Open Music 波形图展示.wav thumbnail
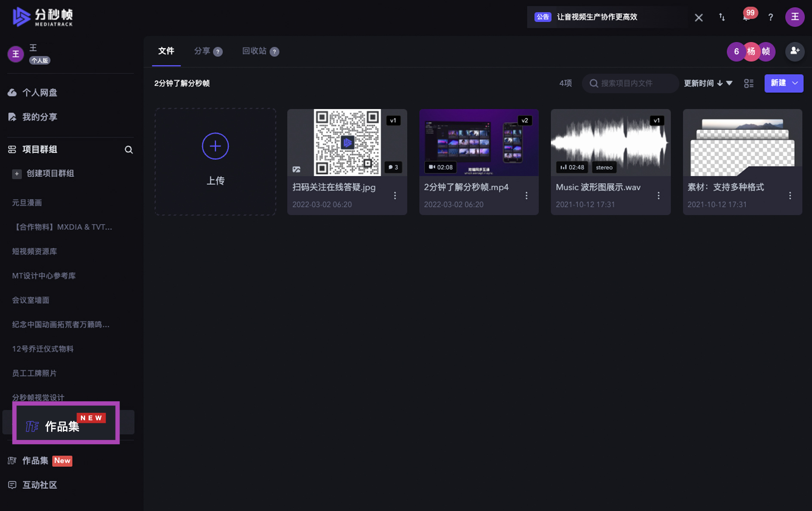 pos(610,142)
